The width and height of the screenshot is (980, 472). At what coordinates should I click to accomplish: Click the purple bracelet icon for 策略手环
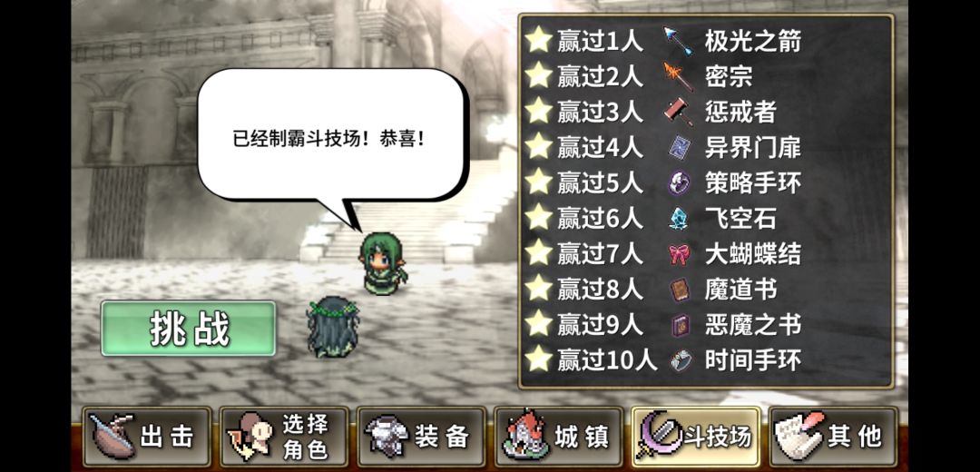(680, 183)
